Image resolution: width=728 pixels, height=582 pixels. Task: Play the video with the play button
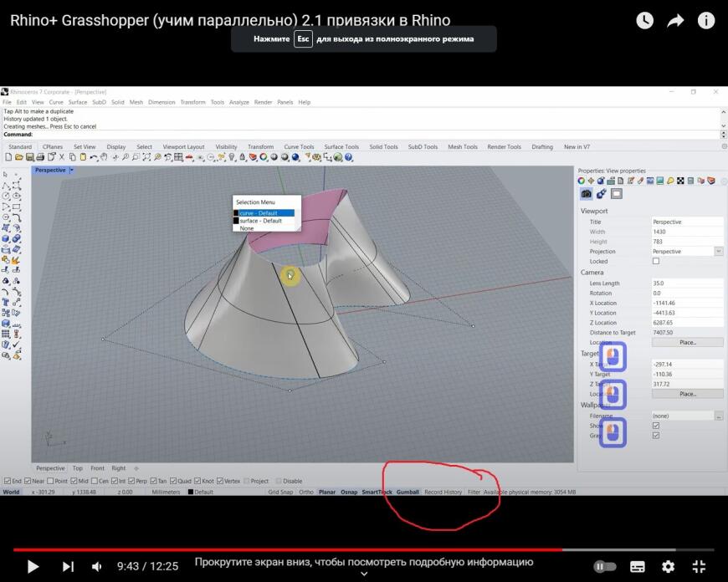coord(33,566)
